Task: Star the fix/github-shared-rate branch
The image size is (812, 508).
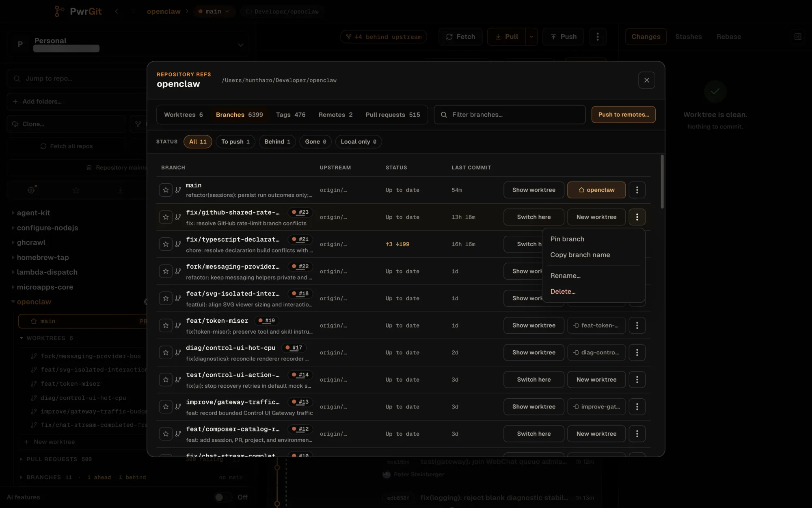Action: click(166, 217)
